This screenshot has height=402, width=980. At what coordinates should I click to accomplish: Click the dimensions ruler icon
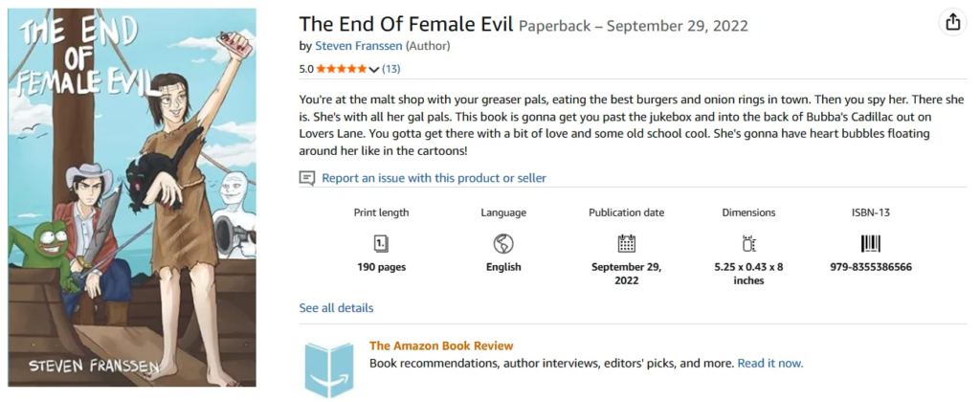click(748, 243)
